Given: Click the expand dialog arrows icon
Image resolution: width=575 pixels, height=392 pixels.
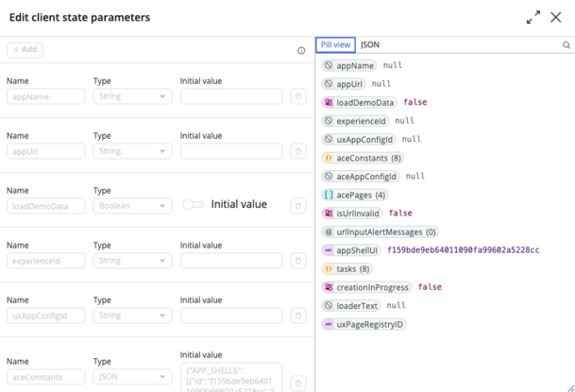Looking at the screenshot, I should (533, 17).
